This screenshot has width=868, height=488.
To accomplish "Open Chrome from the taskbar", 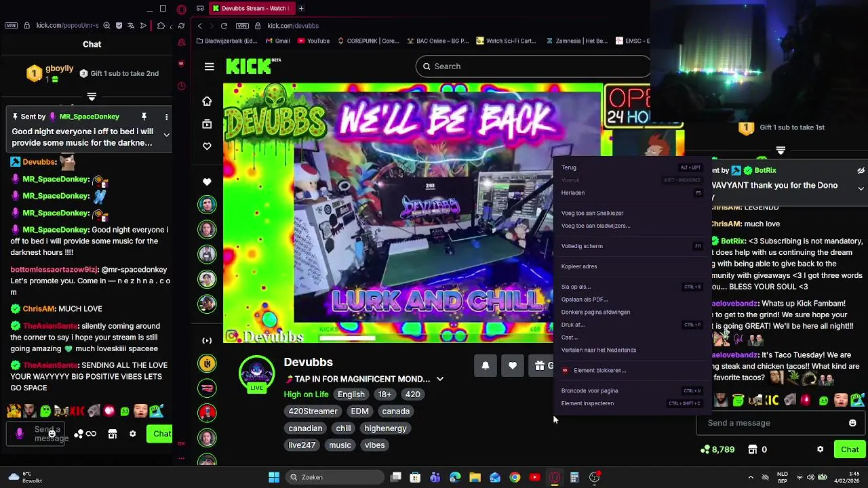I will 515,477.
